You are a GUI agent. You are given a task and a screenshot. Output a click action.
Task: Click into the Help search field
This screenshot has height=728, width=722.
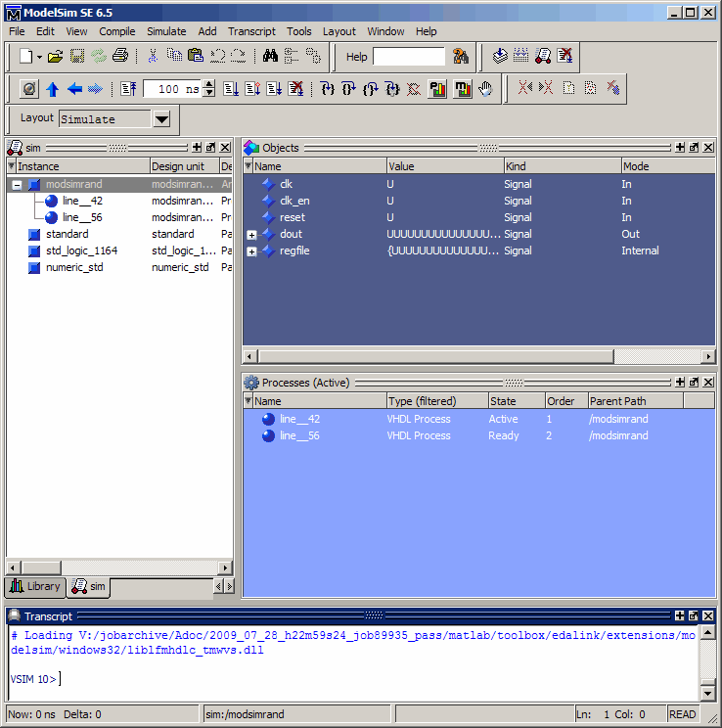pyautogui.click(x=409, y=57)
